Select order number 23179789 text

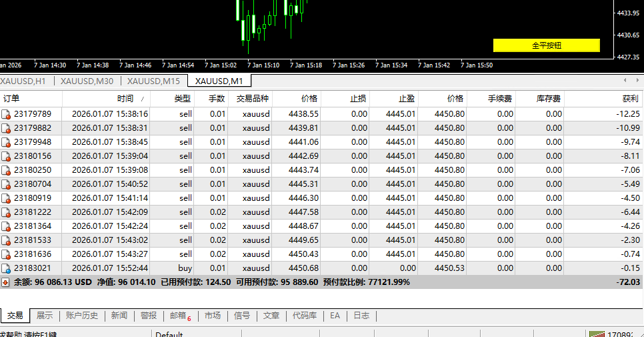coord(33,114)
